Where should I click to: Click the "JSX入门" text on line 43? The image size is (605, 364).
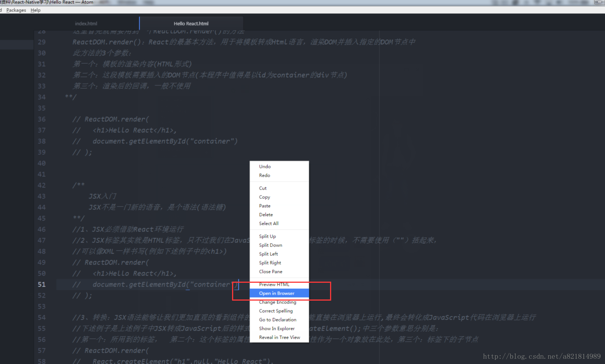(x=103, y=196)
